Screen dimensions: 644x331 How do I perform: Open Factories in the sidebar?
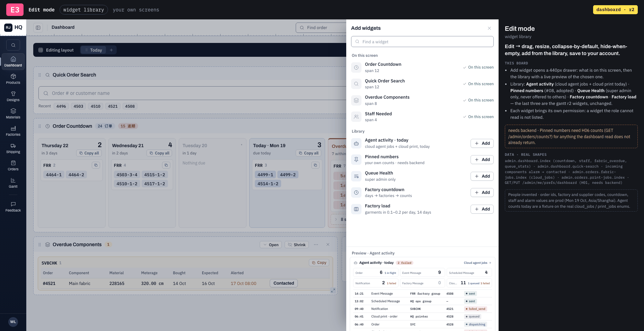[13, 131]
